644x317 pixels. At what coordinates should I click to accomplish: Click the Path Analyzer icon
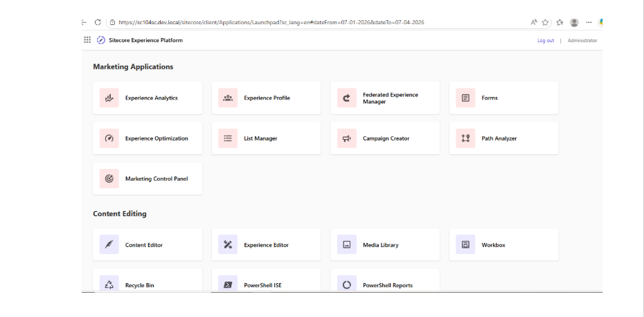(x=465, y=138)
